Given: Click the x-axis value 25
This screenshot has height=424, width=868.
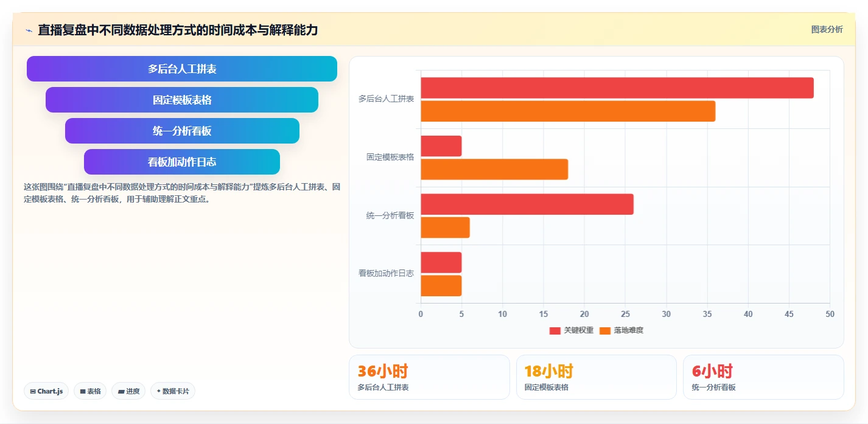Looking at the screenshot, I should 625,314.
